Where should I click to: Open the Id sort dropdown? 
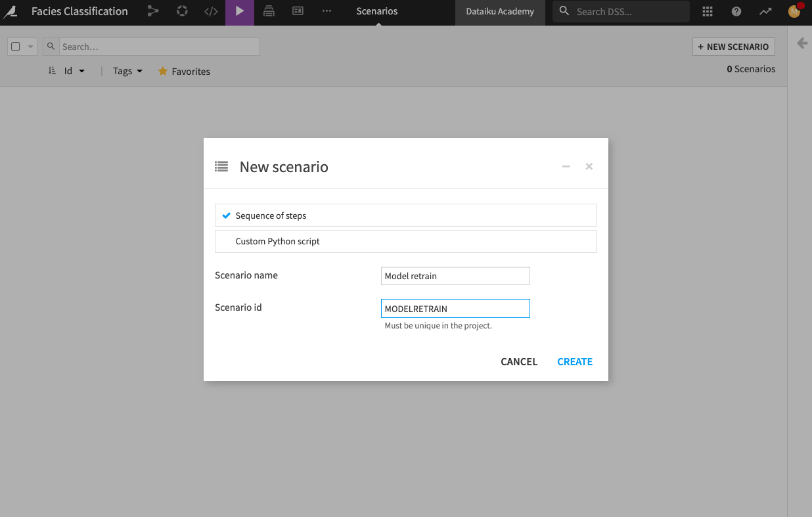72,71
